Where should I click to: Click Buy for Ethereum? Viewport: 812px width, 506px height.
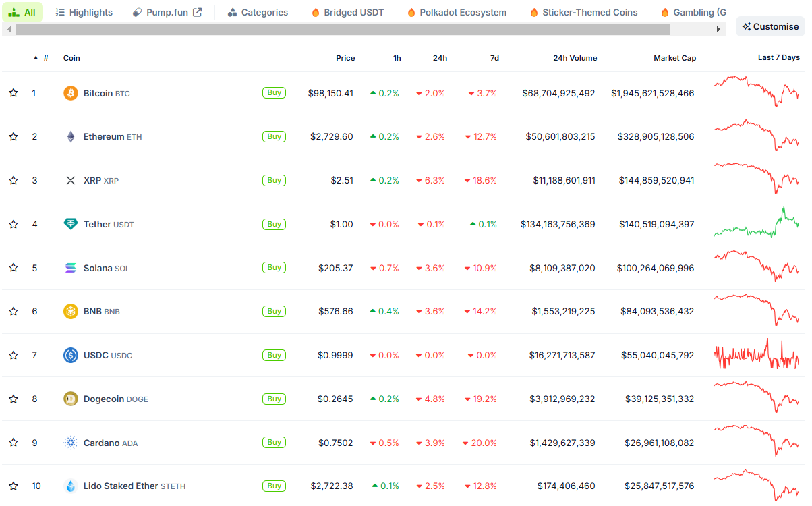[274, 137]
